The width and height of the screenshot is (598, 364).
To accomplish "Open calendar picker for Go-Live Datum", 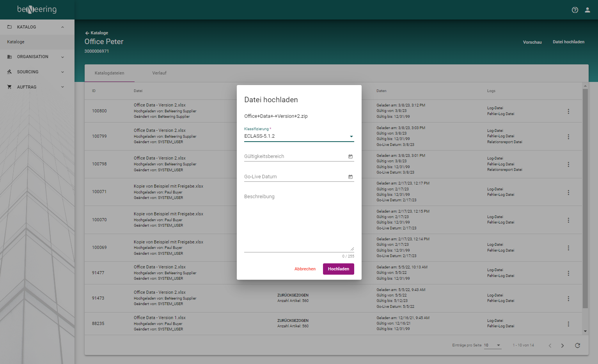I will [x=350, y=177].
